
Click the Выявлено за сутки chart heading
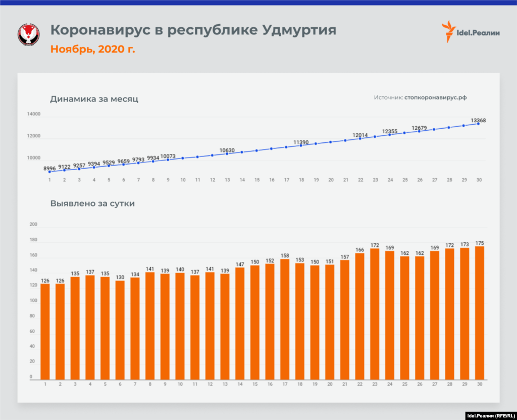[92, 204]
